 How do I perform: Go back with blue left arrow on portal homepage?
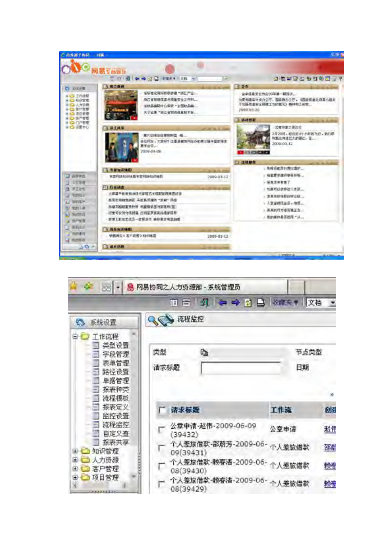point(137,79)
